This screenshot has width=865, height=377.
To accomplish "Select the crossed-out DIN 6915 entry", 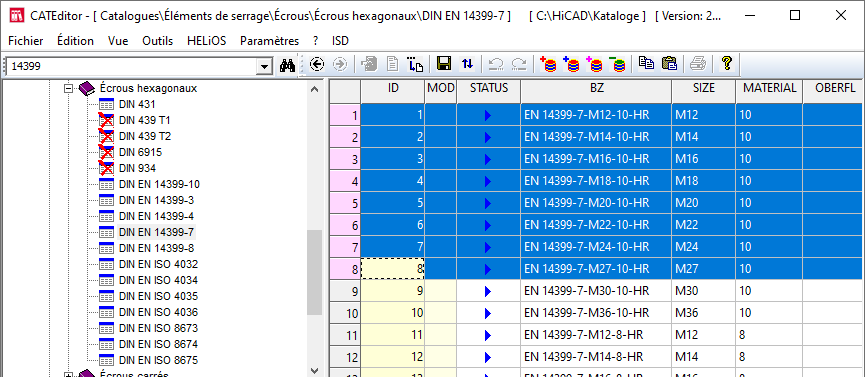I will pyautogui.click(x=140, y=152).
